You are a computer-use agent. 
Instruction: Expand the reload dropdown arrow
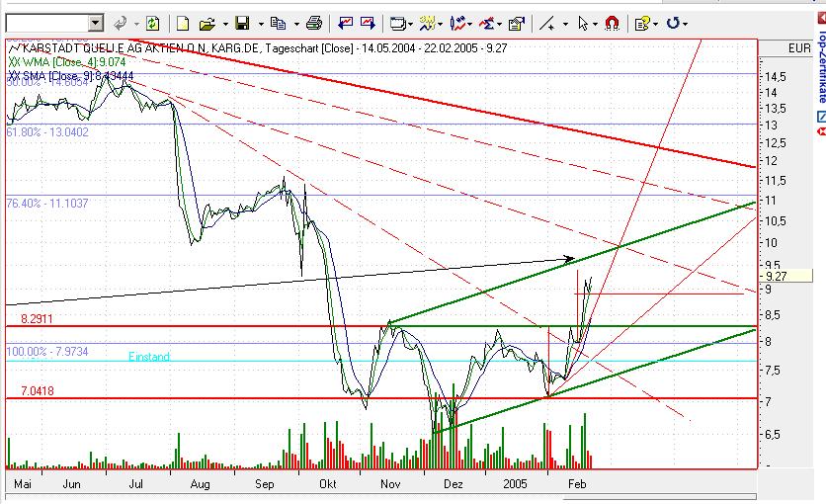click(x=686, y=24)
